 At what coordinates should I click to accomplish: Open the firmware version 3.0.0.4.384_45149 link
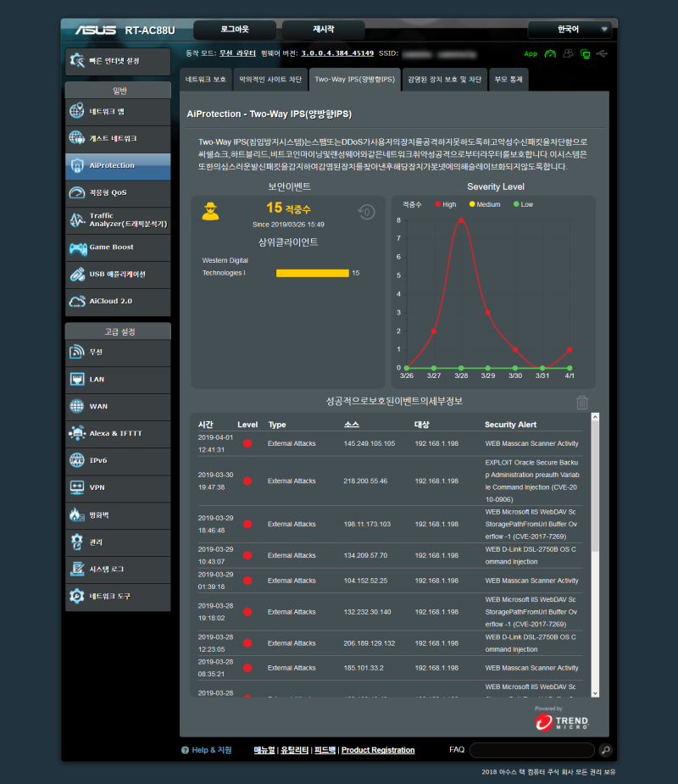(x=337, y=53)
